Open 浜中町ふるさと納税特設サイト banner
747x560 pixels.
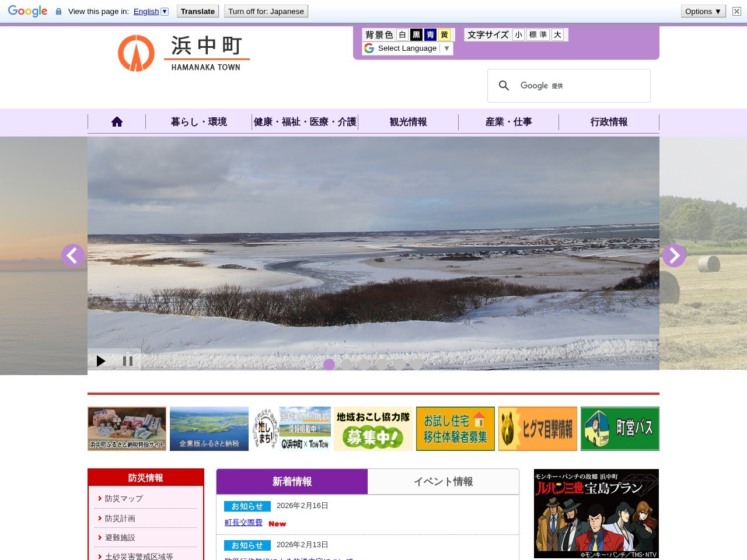(127, 429)
